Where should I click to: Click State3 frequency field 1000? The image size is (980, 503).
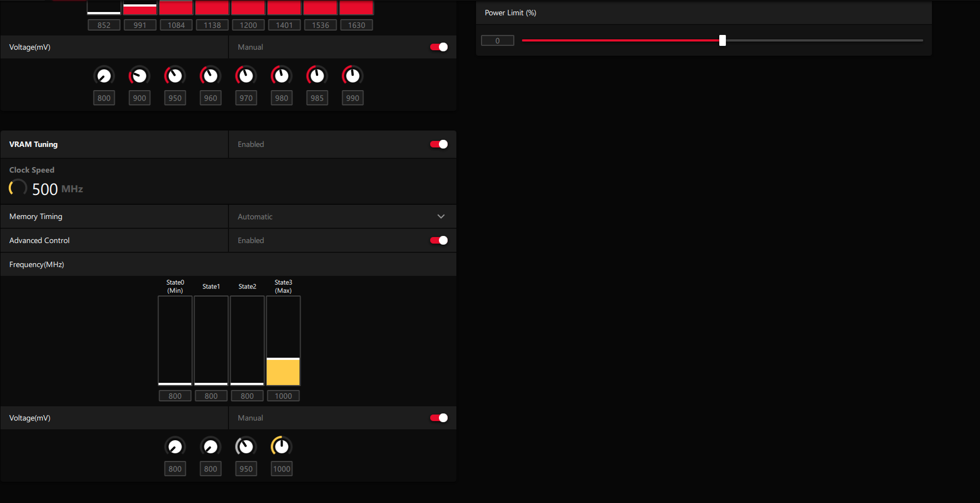tap(283, 396)
